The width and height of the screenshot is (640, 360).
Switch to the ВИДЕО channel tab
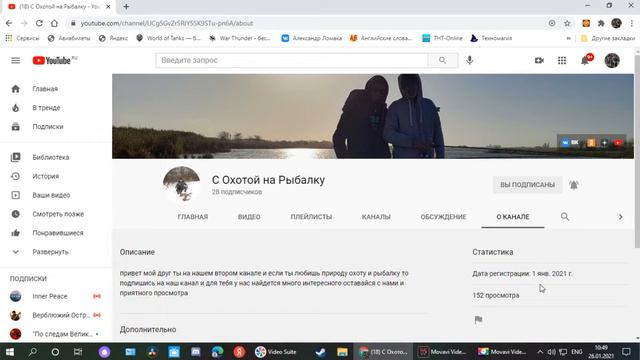click(249, 217)
